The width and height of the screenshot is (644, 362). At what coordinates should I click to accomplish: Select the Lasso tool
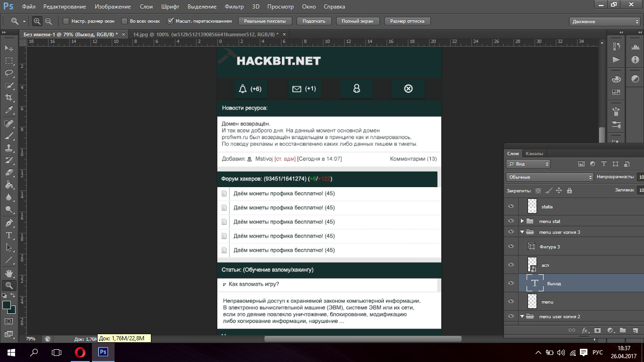(9, 73)
